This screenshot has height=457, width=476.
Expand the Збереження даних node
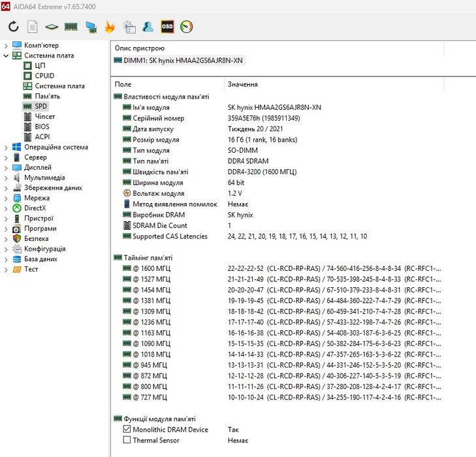point(6,188)
